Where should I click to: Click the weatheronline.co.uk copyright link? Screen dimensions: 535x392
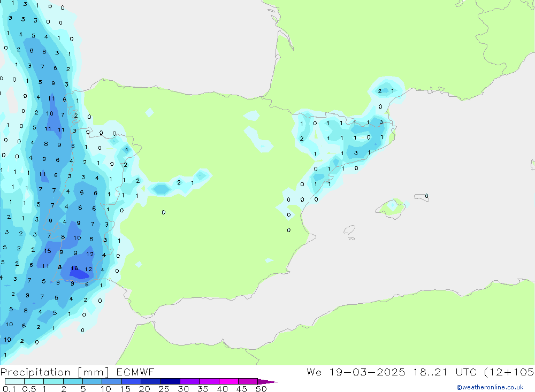(490, 387)
